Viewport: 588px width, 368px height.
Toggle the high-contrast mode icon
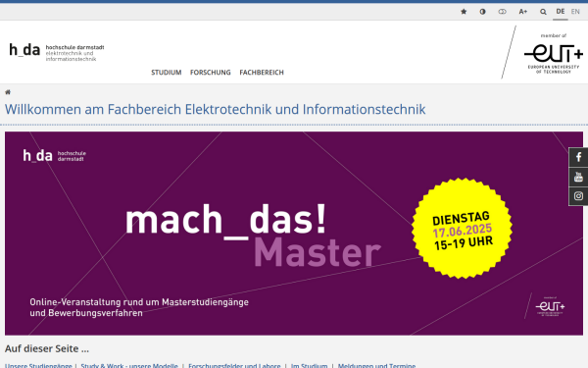coord(482,12)
